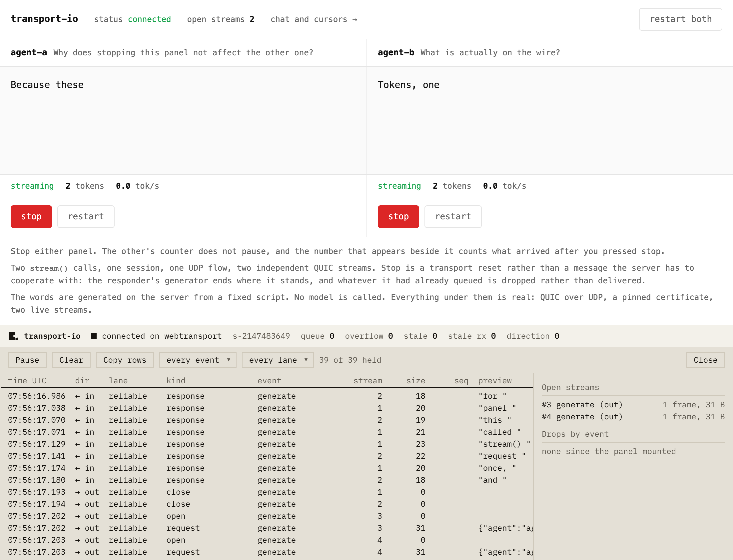This screenshot has height=560, width=733.
Task: Click agent-a 'streaming' status label
Action: 32,186
